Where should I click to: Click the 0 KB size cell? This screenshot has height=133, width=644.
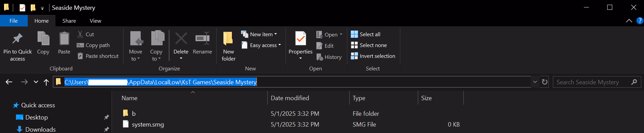(x=454, y=124)
